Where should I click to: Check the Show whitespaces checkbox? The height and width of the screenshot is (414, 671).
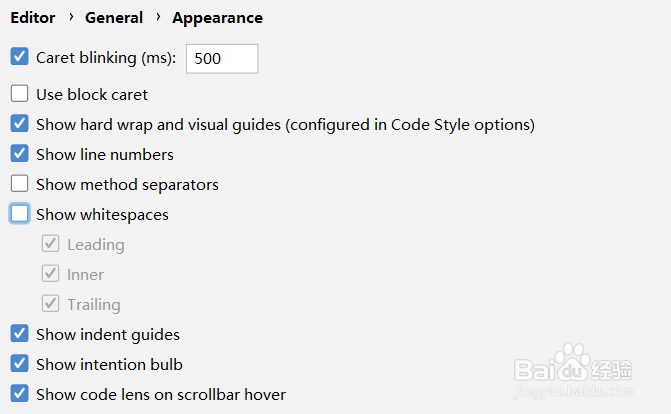pos(19,214)
